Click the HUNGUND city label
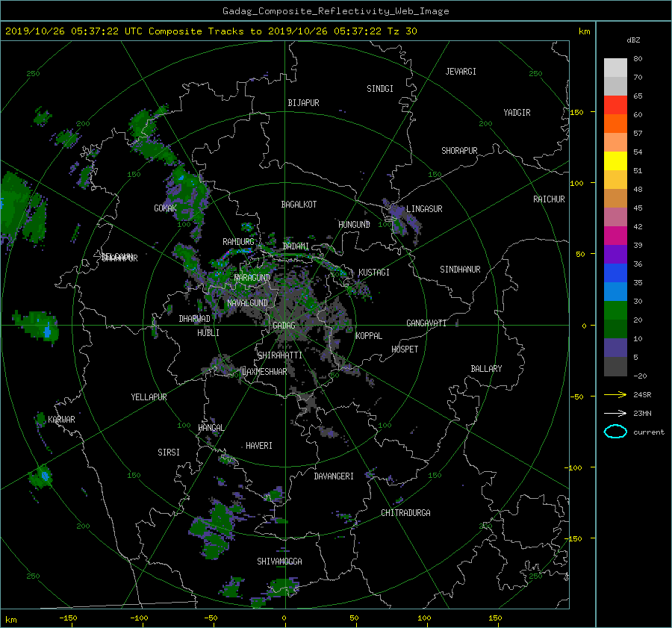Image resolution: width=672 pixels, height=628 pixels. pos(354,225)
